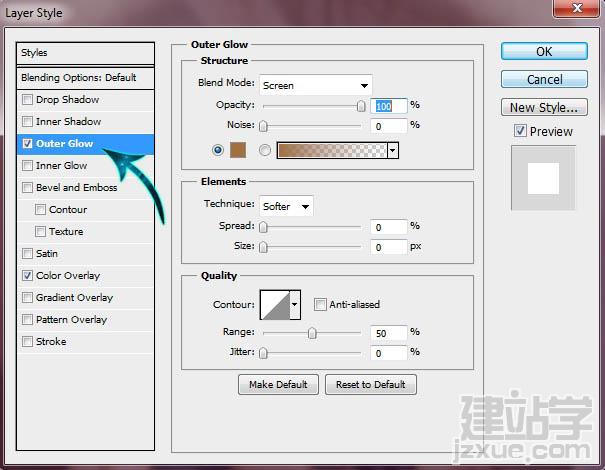The height and width of the screenshot is (470, 605).
Task: Click the Opacity value field
Action: coord(389,106)
